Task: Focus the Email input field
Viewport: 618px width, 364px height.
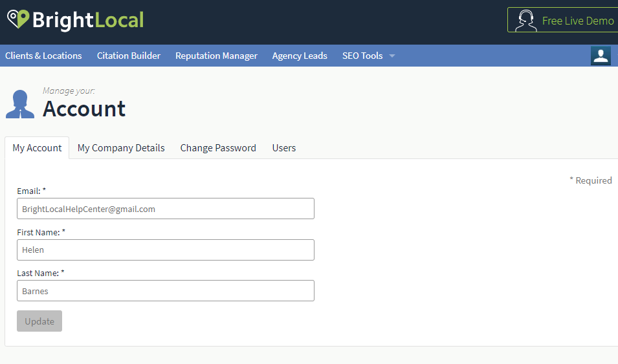Action: (166, 208)
